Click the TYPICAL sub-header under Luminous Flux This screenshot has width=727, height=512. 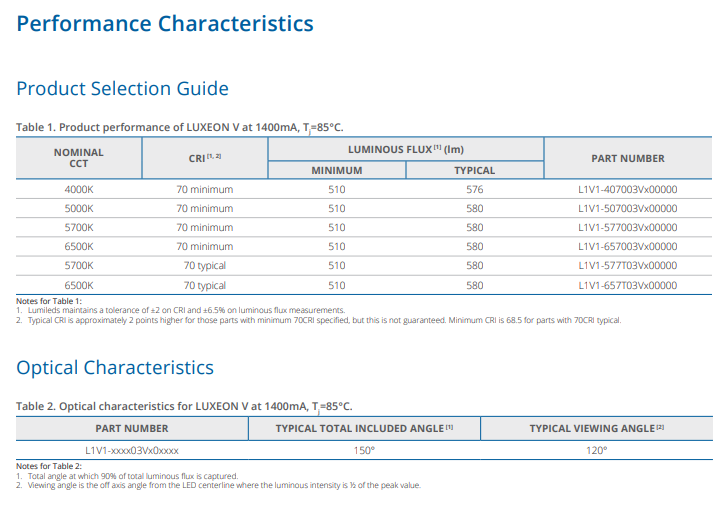pos(474,170)
